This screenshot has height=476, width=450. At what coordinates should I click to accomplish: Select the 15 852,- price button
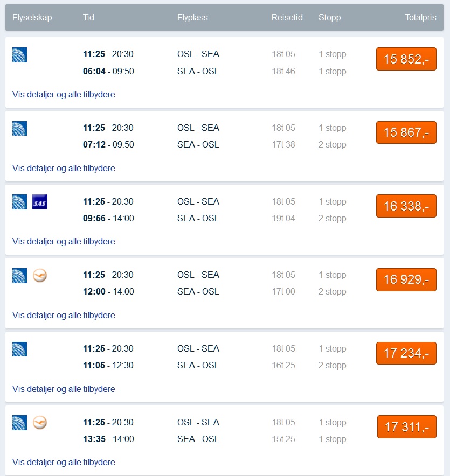click(406, 59)
